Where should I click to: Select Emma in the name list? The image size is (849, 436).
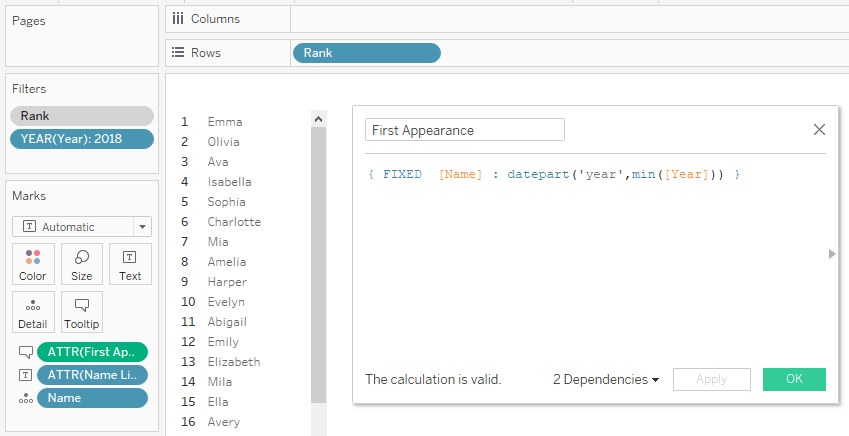coord(225,122)
